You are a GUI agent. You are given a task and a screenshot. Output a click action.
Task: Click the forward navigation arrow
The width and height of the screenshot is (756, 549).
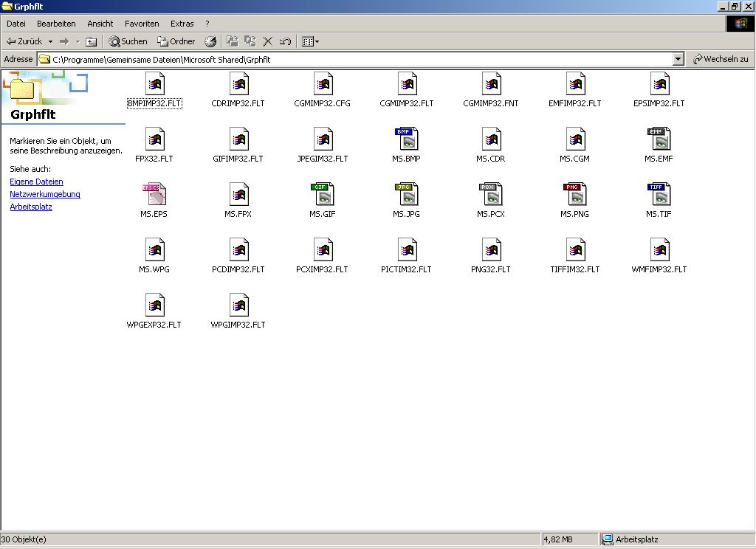[64, 41]
